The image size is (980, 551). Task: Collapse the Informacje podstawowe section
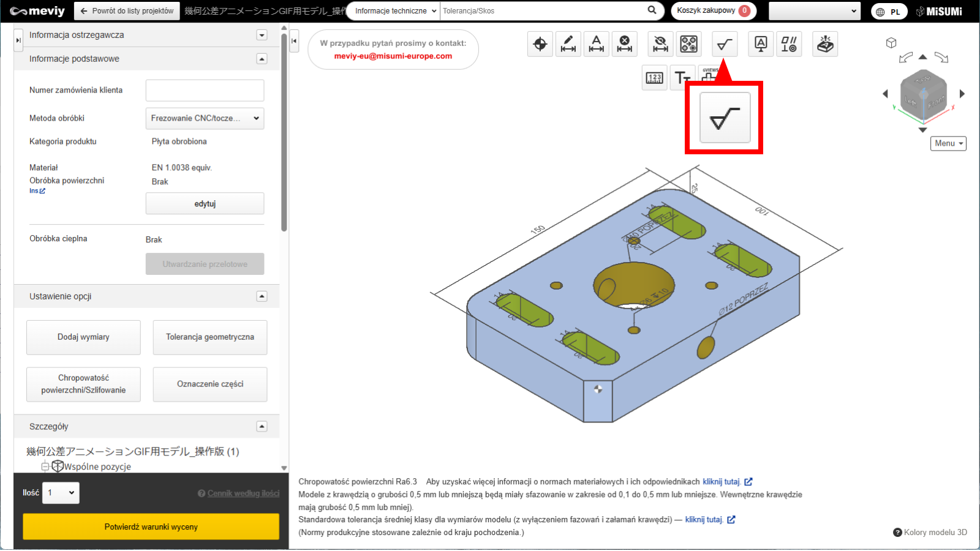(x=262, y=59)
